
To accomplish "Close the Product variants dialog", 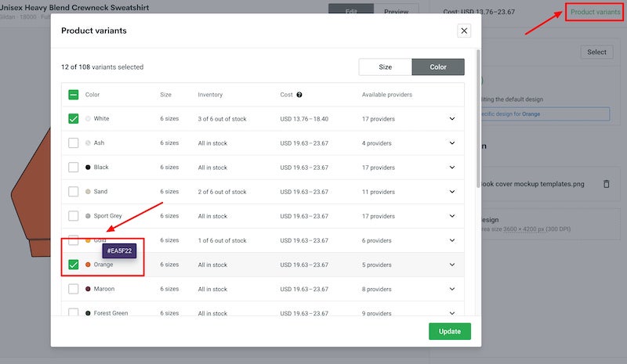I will coord(464,31).
